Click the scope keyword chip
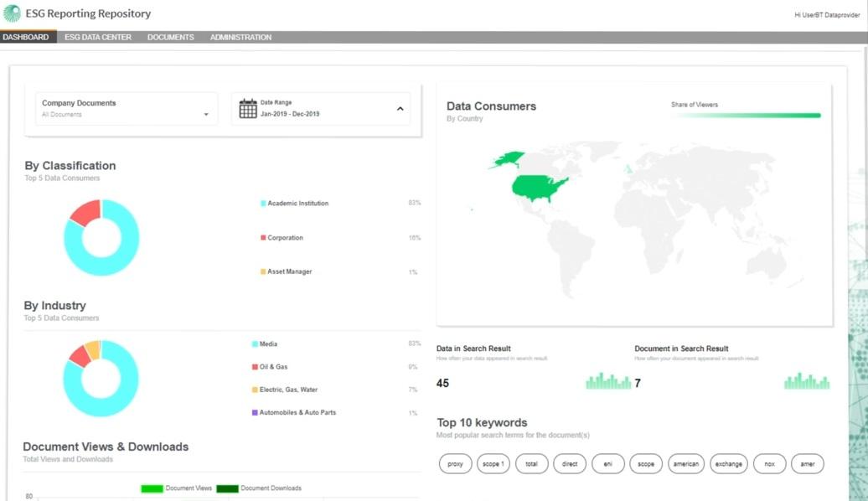The width and height of the screenshot is (868, 501). (646, 464)
